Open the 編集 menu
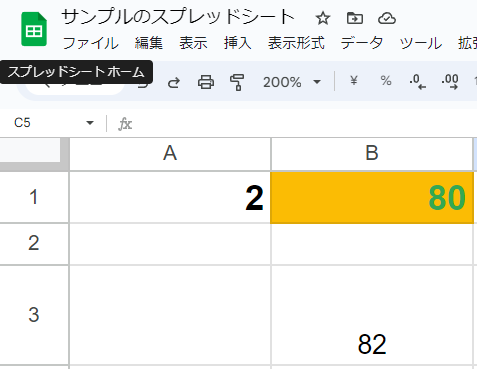Viewport: 477px width, 369px height. click(x=149, y=43)
